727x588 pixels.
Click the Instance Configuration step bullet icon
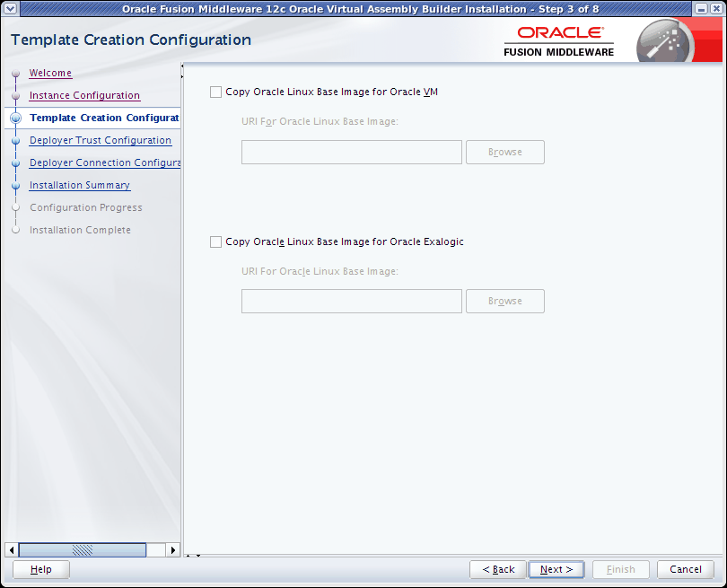click(16, 95)
